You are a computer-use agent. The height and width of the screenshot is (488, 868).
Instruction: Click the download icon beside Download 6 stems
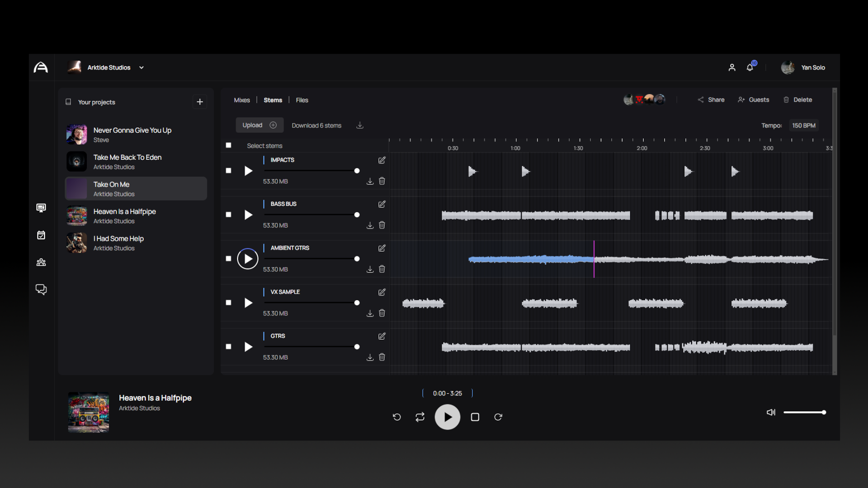360,125
